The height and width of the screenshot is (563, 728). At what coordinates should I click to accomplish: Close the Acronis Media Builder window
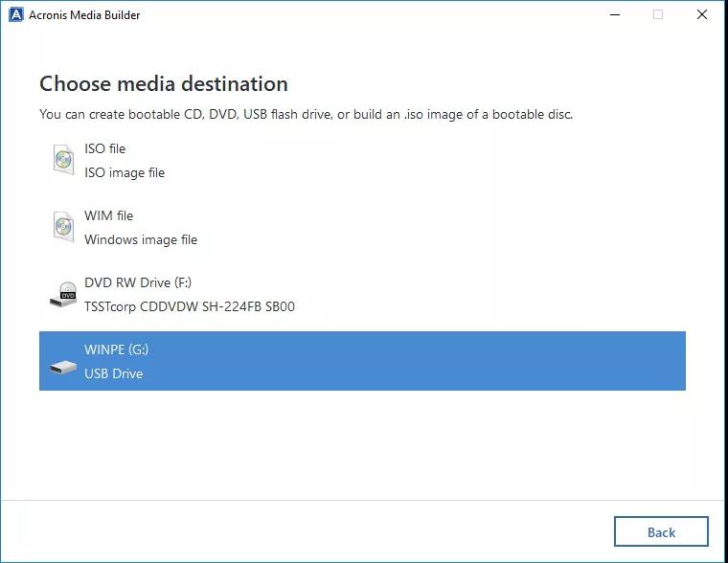tap(702, 14)
